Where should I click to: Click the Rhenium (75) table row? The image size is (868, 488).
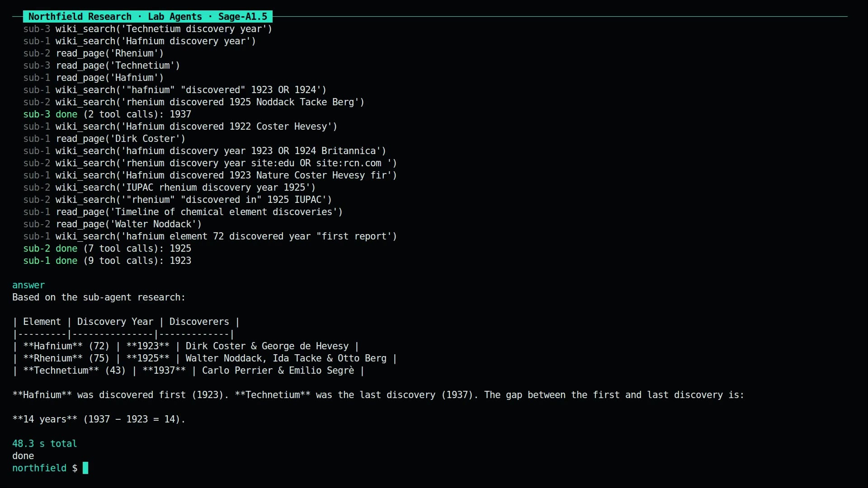click(x=205, y=358)
